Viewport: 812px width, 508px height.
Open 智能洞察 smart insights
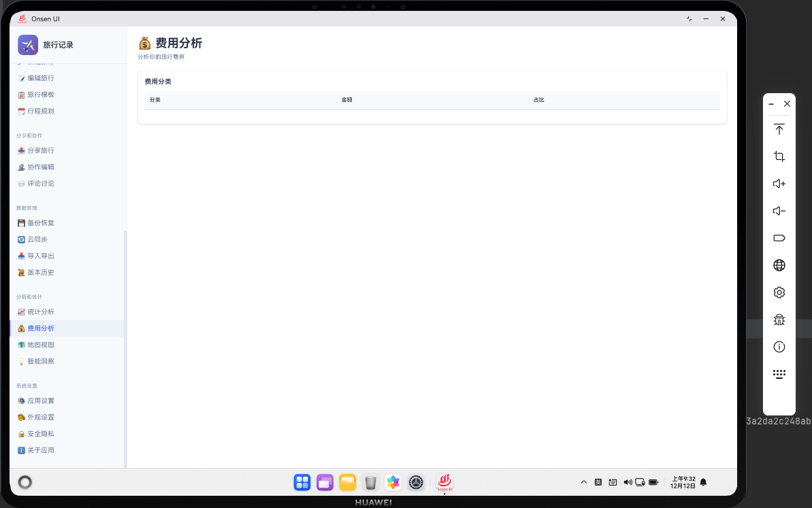[40, 361]
